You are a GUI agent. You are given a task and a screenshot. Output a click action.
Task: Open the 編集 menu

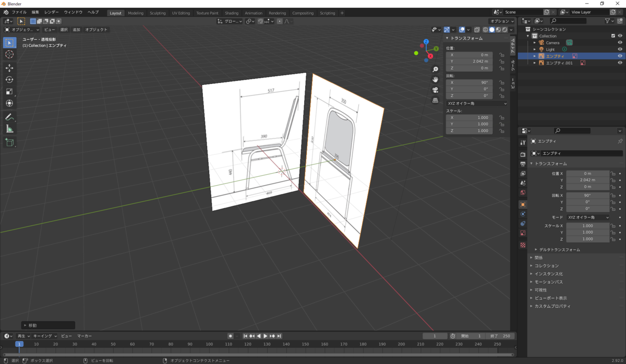tap(35, 12)
